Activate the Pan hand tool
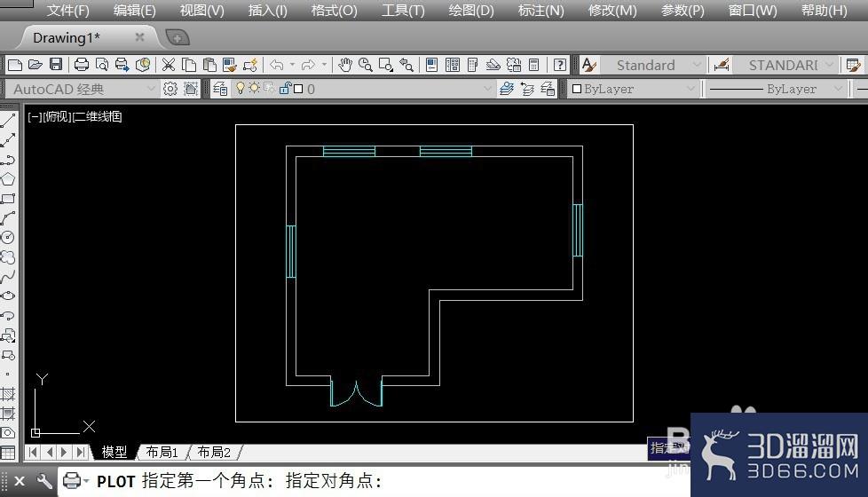 pyautogui.click(x=345, y=65)
